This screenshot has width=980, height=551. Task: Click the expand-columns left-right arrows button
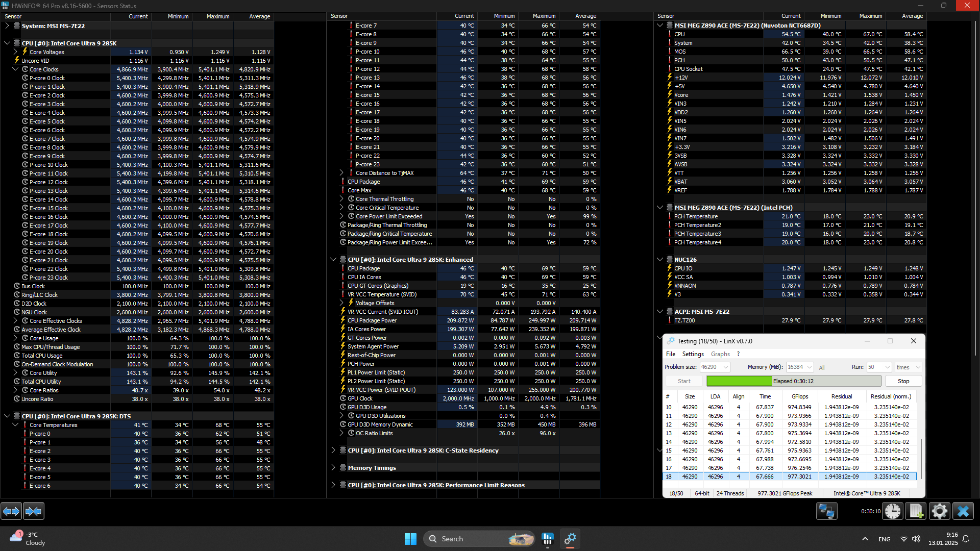tap(11, 511)
